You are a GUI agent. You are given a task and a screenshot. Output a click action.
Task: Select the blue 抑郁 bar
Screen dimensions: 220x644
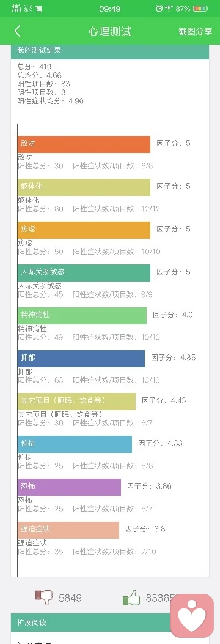[x=81, y=358]
